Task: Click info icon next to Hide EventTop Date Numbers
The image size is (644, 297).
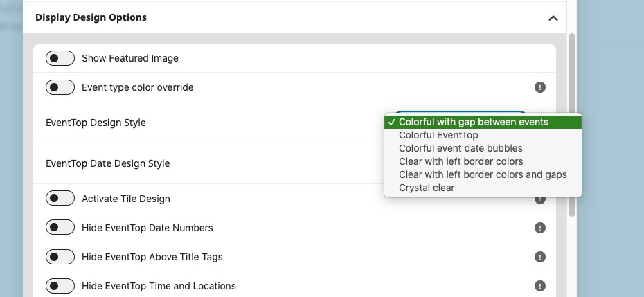Action: 539,228
